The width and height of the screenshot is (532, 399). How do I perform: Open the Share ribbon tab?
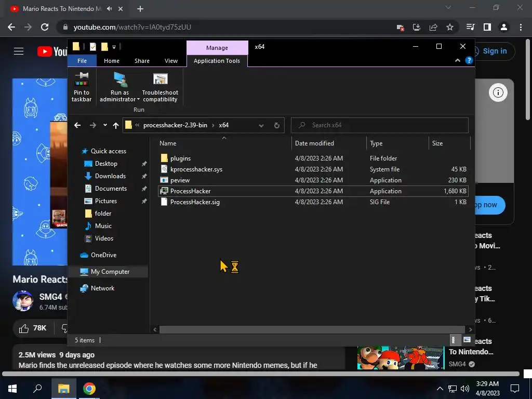coord(142,61)
